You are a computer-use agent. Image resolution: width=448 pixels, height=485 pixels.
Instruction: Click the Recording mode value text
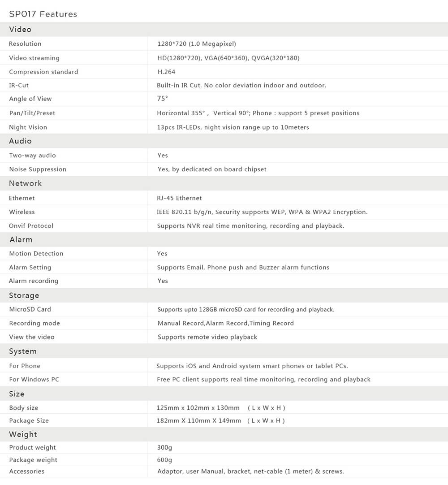(225, 323)
